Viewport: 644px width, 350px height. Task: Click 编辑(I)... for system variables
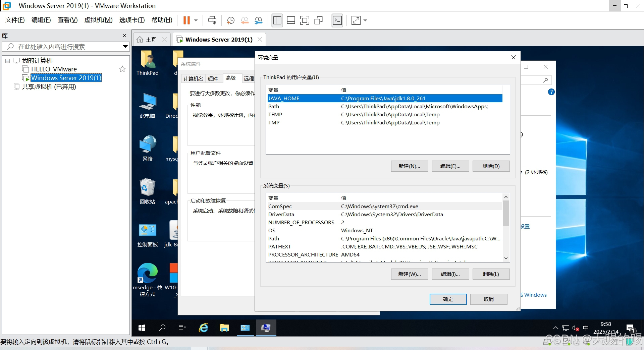tap(450, 274)
